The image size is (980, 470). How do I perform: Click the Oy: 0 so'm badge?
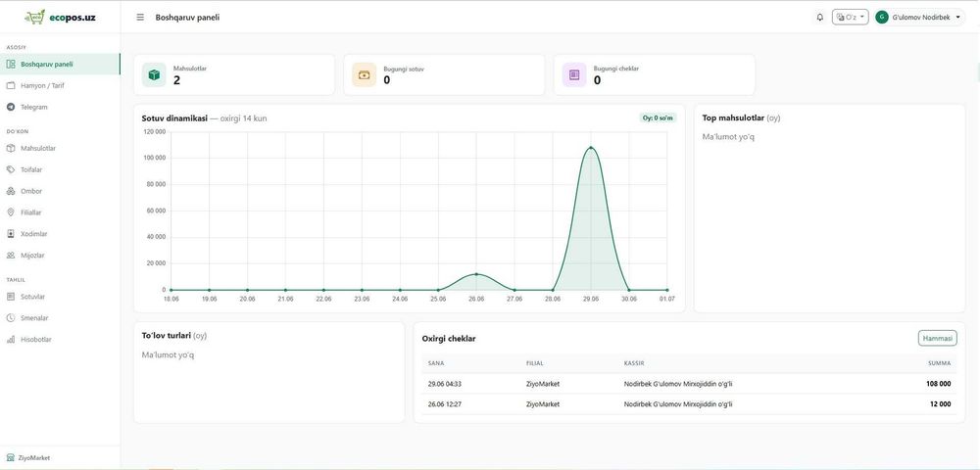658,117
